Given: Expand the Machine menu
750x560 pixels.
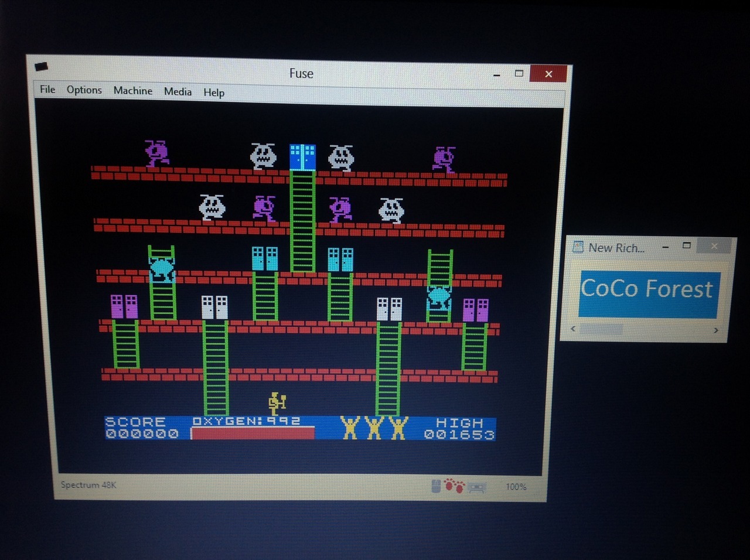Looking at the screenshot, I should [x=132, y=90].
